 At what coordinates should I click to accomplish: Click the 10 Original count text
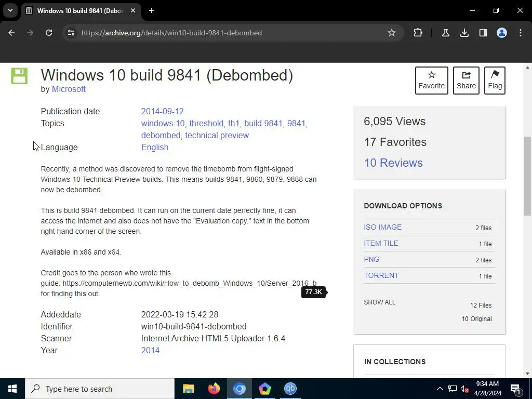477,319
